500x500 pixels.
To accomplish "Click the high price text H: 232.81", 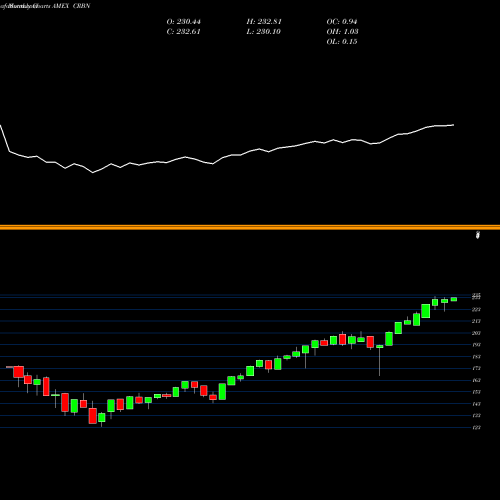I will coord(264,22).
